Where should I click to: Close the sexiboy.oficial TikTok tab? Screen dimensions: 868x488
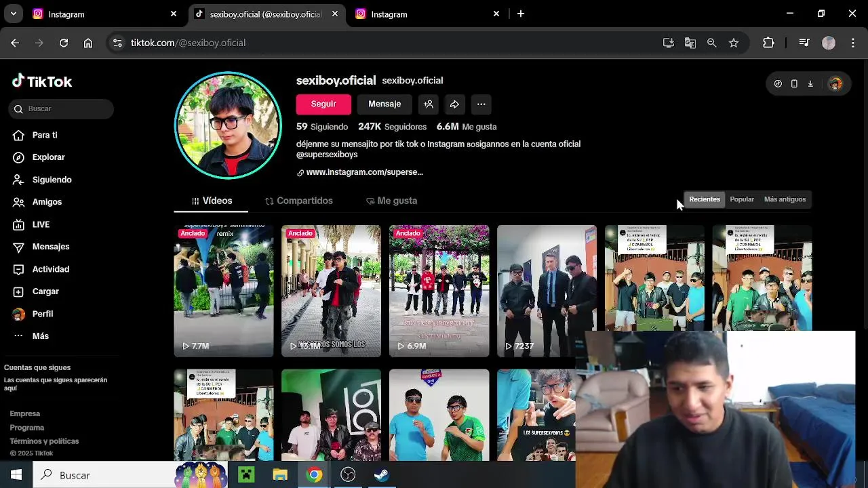point(335,14)
